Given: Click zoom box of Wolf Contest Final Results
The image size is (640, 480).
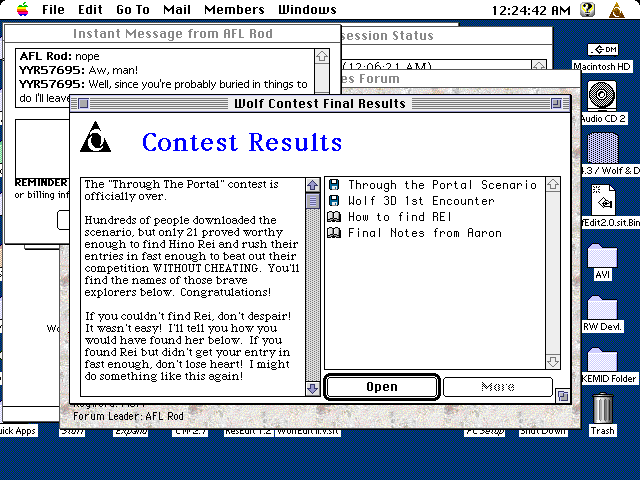Looking at the screenshot, I should (x=556, y=104).
